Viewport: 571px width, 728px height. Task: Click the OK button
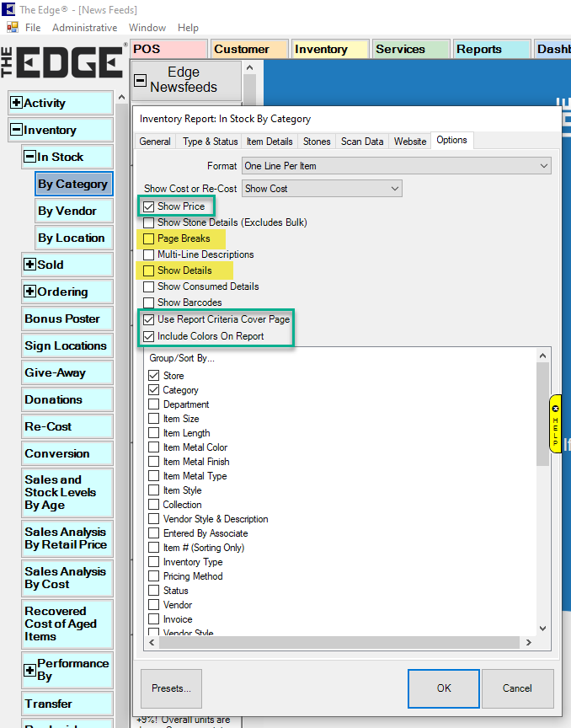[x=444, y=688]
